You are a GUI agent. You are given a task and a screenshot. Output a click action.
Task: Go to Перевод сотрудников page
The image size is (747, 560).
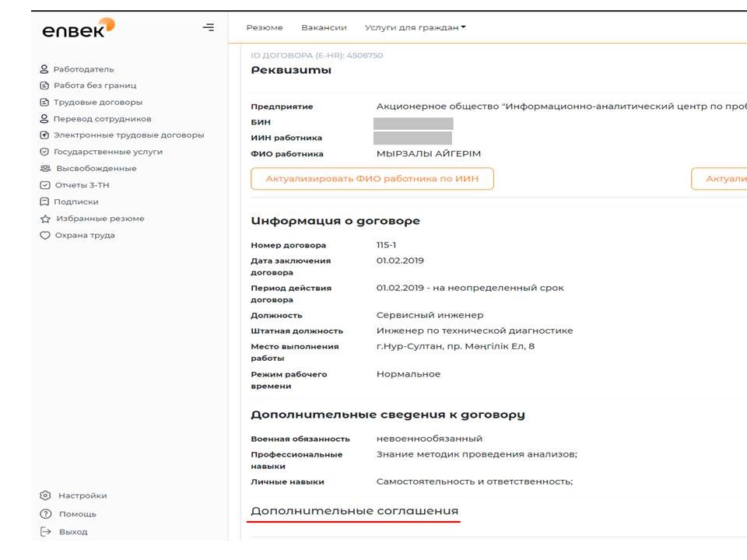point(103,119)
